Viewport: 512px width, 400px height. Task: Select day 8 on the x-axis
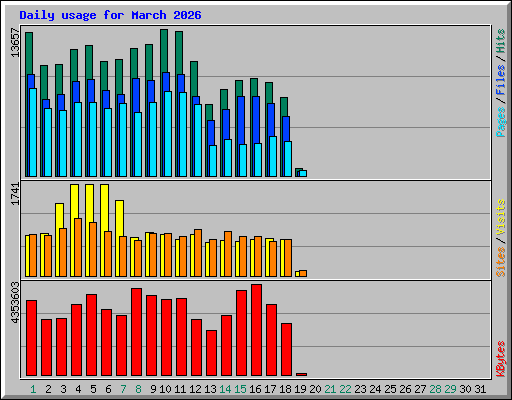pos(138,389)
